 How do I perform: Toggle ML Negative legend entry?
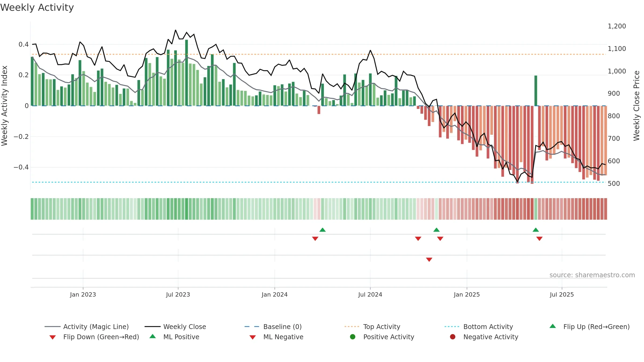276,337
